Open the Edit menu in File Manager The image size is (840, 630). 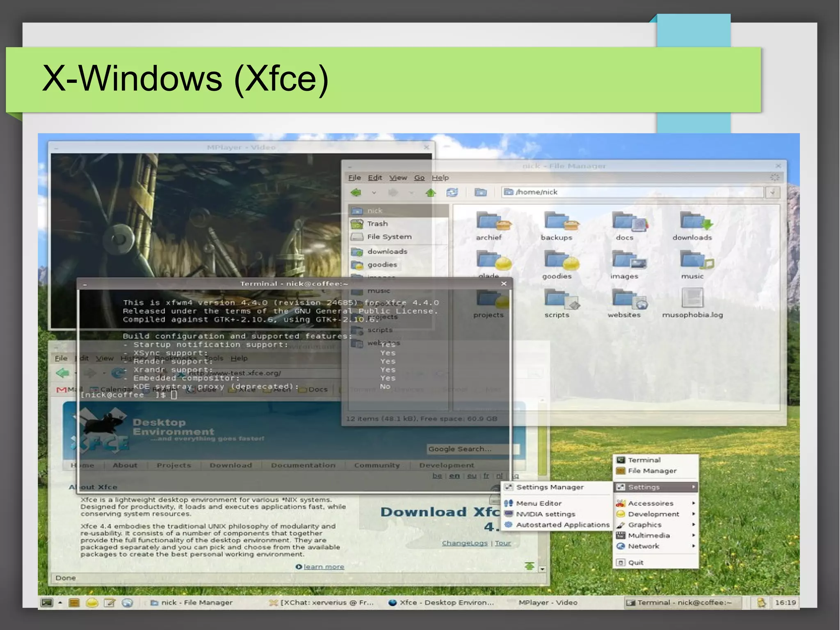(375, 178)
